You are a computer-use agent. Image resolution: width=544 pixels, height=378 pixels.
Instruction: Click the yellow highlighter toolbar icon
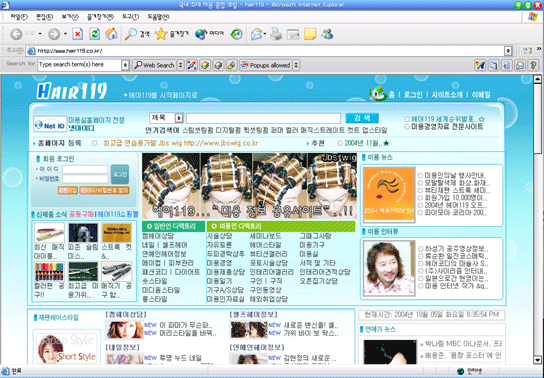[205, 65]
